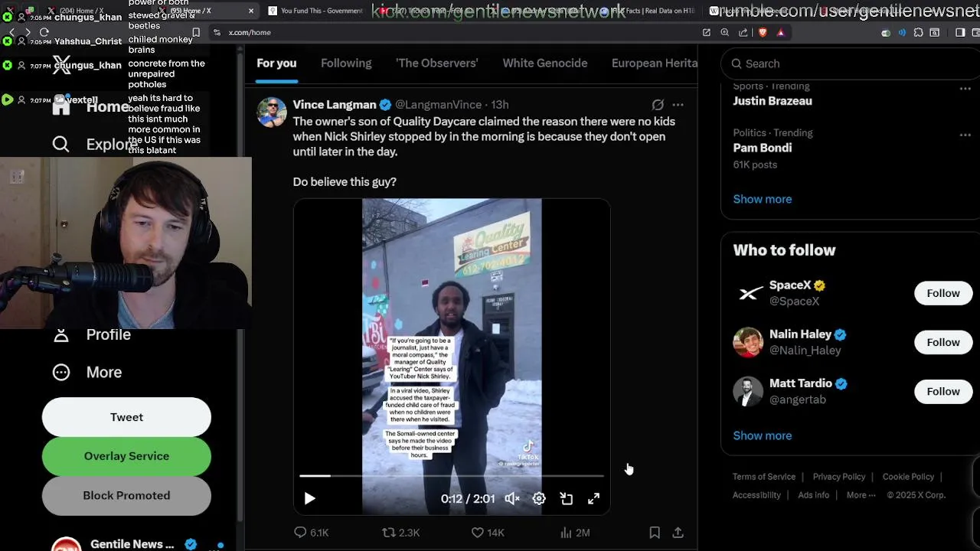
Task: Click the Tweet button
Action: pos(126,417)
